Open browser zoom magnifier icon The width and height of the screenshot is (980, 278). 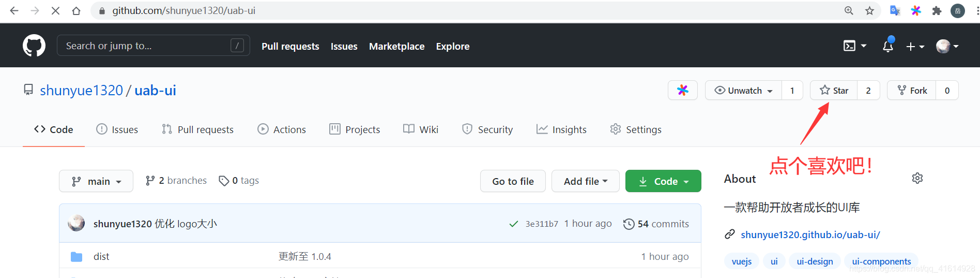(x=849, y=10)
